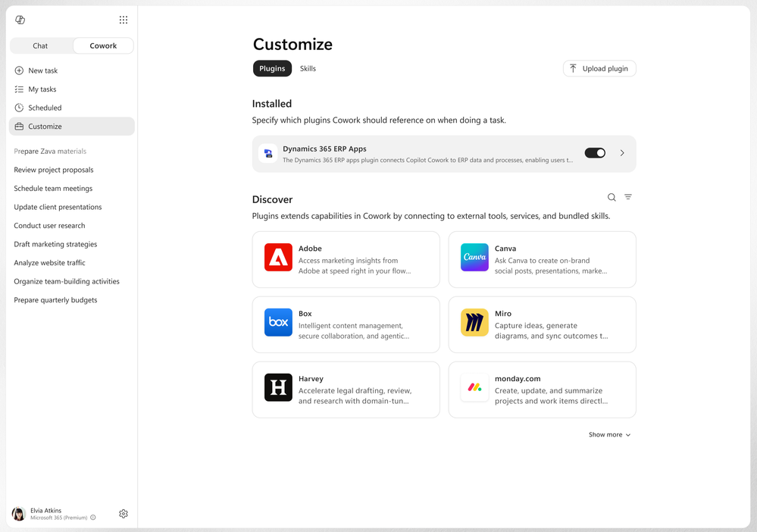757x532 pixels.
Task: Open Draft marketing strategies task
Action: [x=55, y=244]
